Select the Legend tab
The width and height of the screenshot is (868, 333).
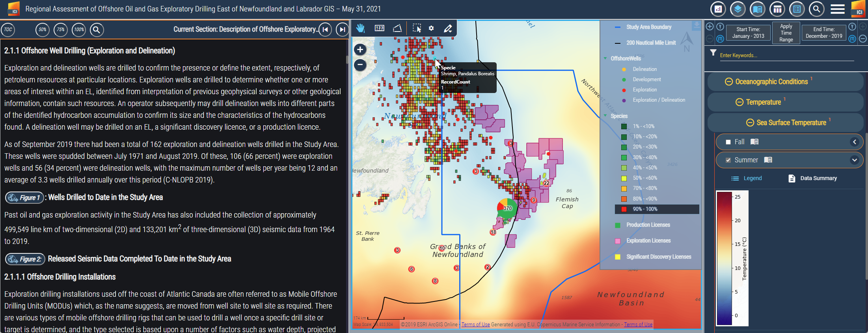click(747, 179)
